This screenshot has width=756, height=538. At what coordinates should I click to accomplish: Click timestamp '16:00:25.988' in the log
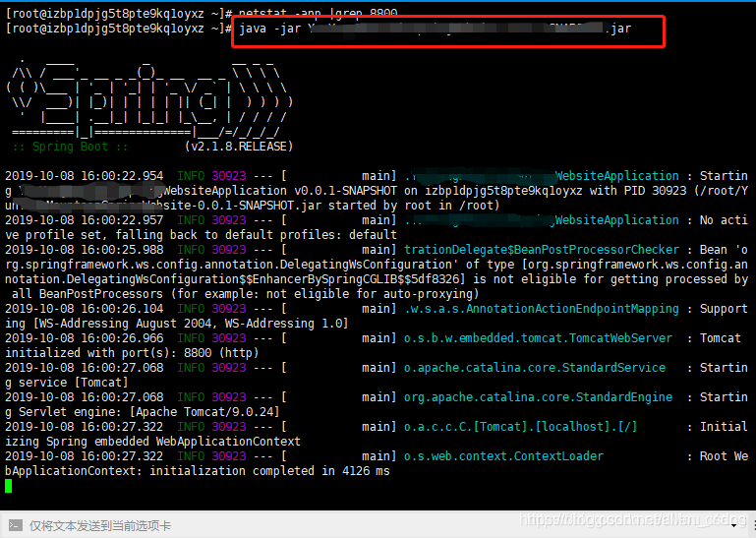(x=122, y=250)
